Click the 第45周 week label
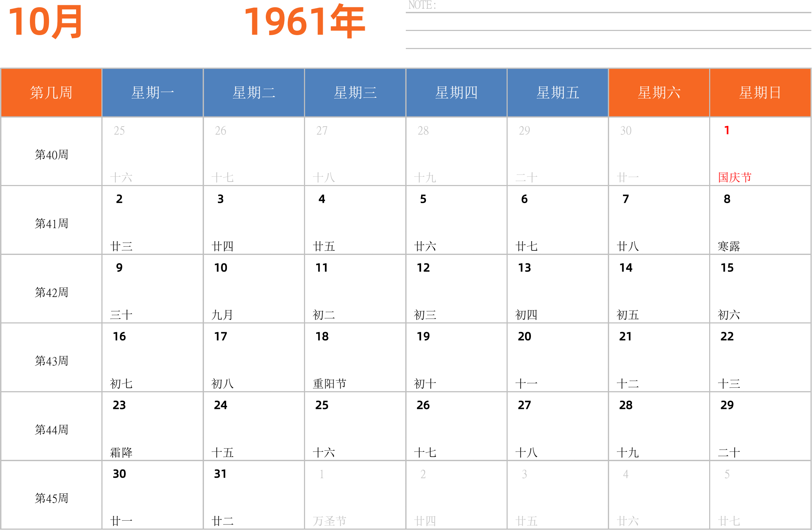812x530 pixels. coord(51,498)
